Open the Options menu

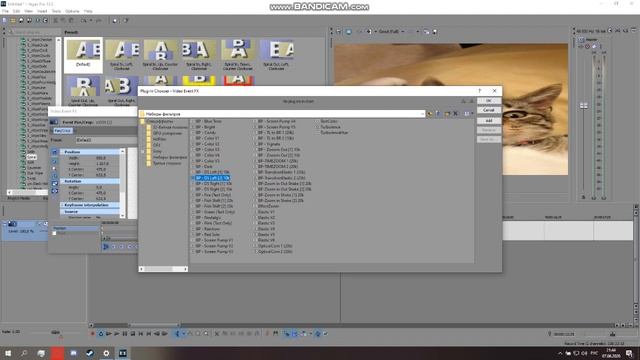[x=72, y=11]
